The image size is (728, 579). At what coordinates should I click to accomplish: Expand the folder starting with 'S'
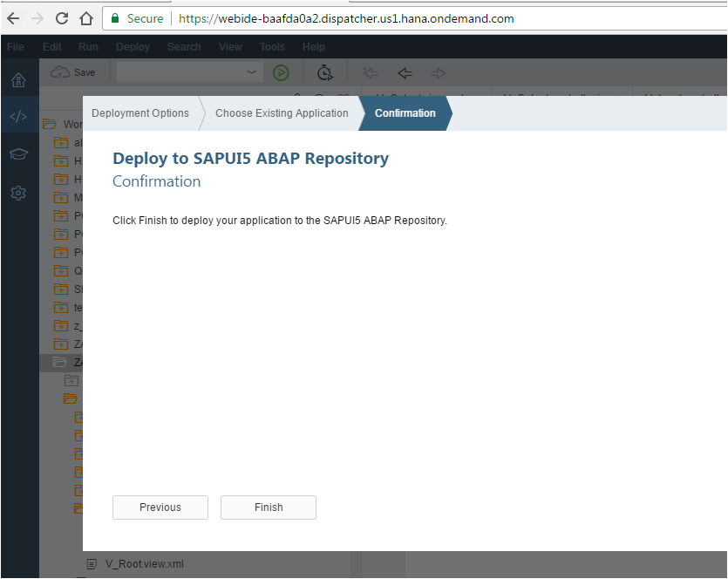pos(61,289)
